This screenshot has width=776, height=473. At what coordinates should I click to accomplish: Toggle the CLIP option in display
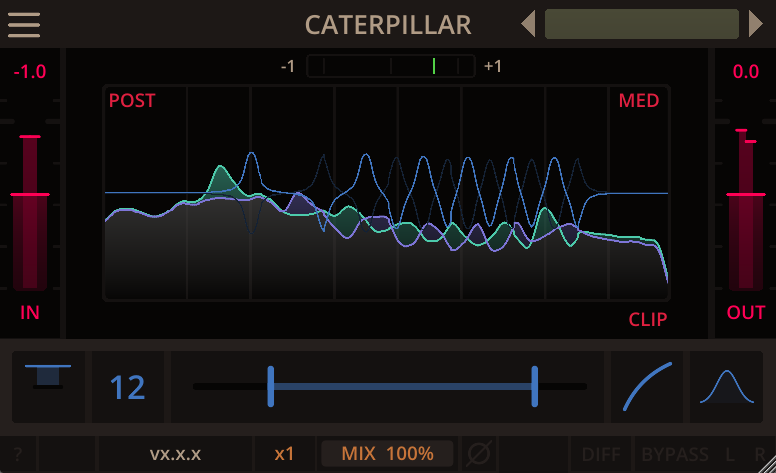coord(647,320)
